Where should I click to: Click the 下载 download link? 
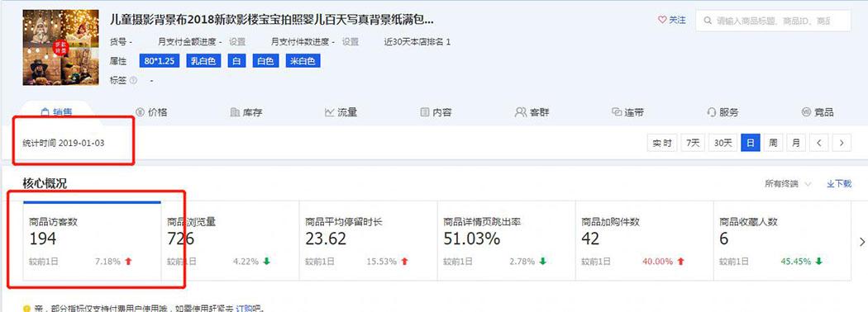[839, 184]
